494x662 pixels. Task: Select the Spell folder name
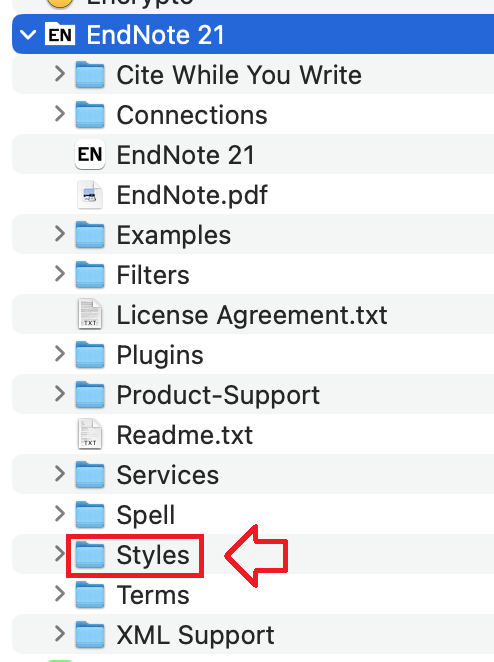click(x=146, y=515)
